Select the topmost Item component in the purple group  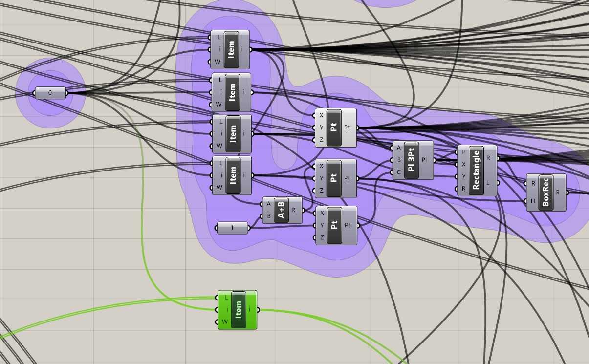tap(230, 49)
